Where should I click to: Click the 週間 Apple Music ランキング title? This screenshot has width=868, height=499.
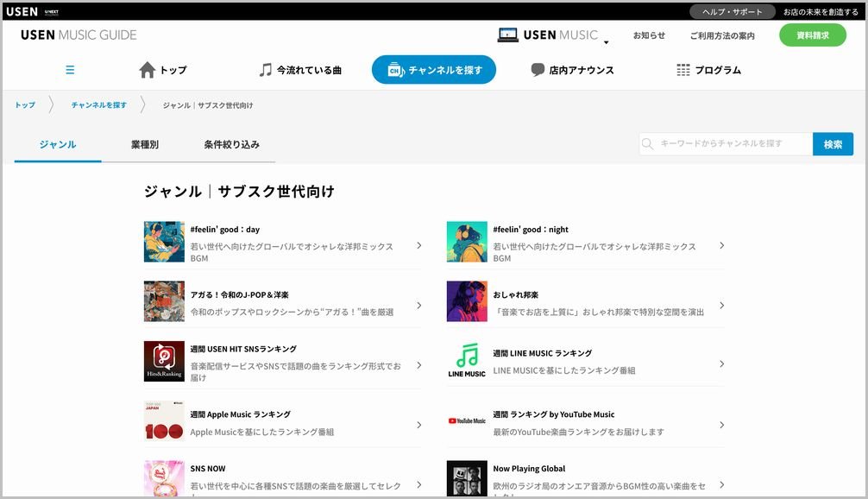240,414
